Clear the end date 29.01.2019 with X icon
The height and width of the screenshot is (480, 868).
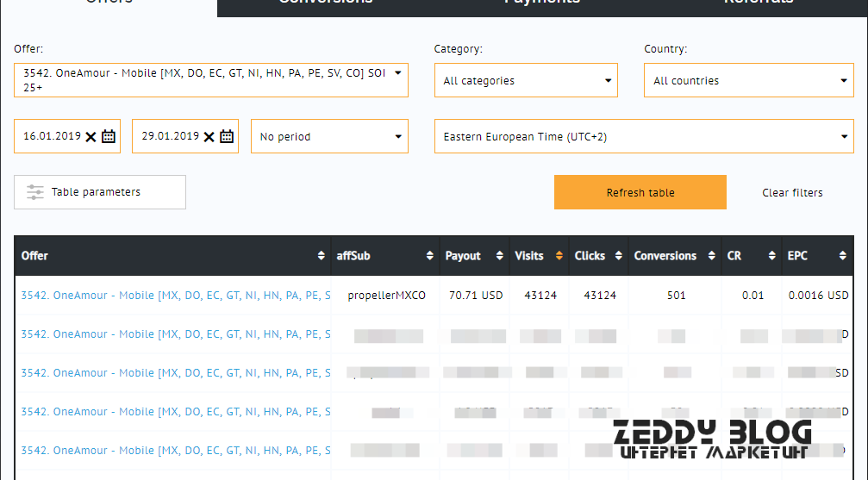[209, 136]
